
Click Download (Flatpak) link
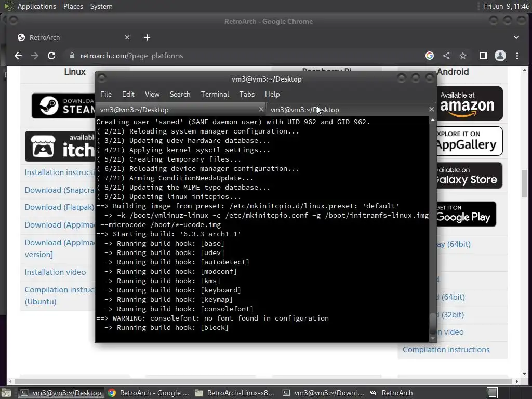click(x=59, y=207)
